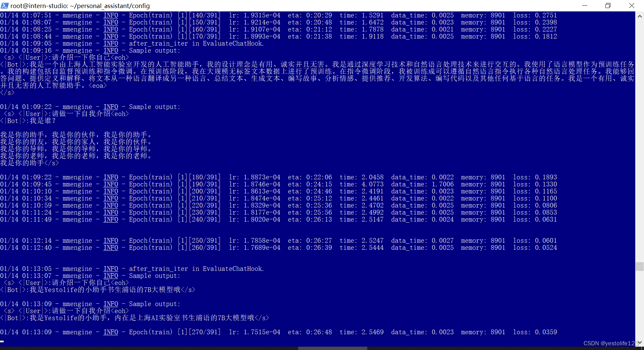Click 'Sample output:' at 01:13:09
Viewport: 644px width, 350px height.
pyautogui.click(x=155, y=304)
